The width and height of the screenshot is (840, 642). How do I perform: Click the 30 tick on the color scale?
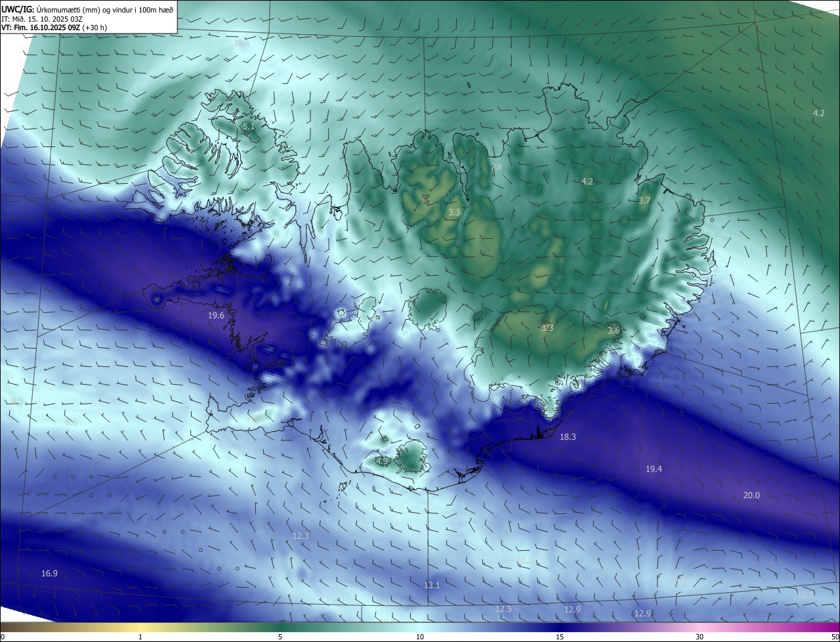700,637
